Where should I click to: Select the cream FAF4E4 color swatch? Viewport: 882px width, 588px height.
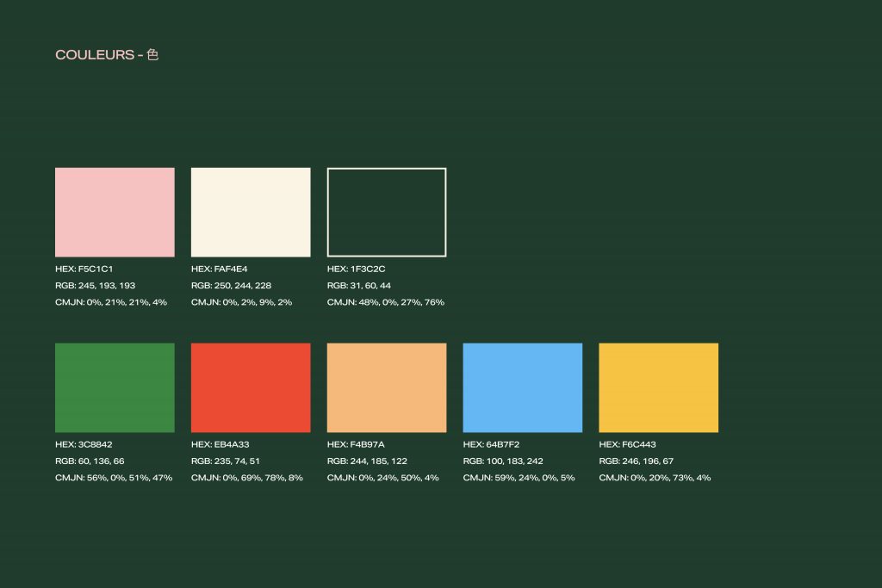pos(251,212)
